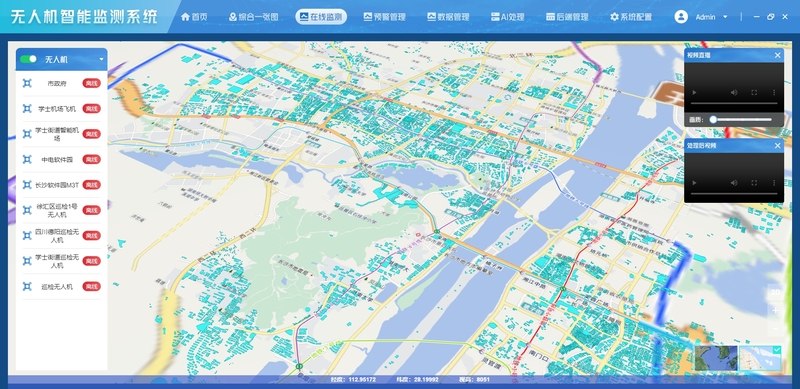This screenshot has height=389, width=800.
Task: Open more options on 处理后视频 player
Action: coord(774,183)
